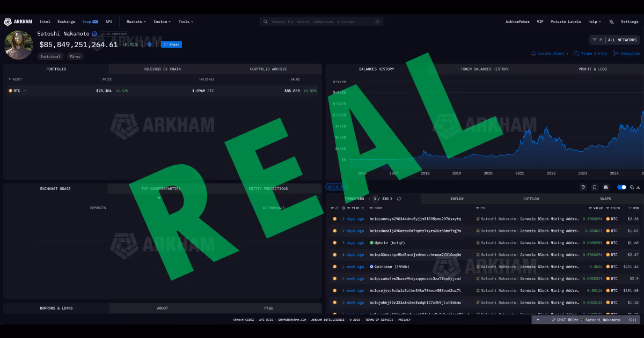Toggle the blue switch above the transfers table

pyautogui.click(x=622, y=187)
